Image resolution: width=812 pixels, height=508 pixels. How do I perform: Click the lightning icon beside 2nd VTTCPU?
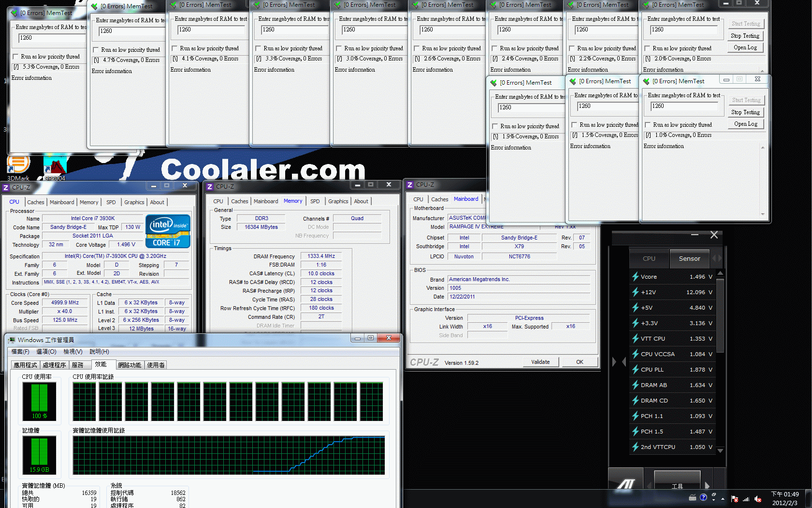tap(636, 447)
